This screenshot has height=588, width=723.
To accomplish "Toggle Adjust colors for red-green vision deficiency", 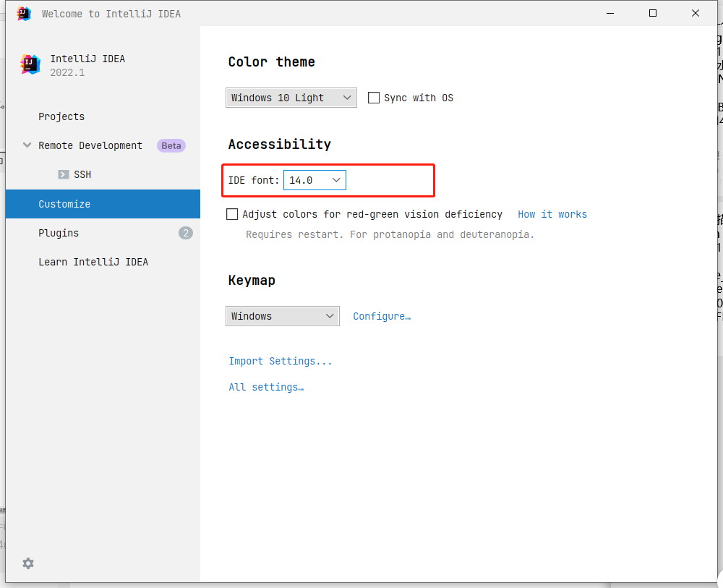I will (232, 214).
